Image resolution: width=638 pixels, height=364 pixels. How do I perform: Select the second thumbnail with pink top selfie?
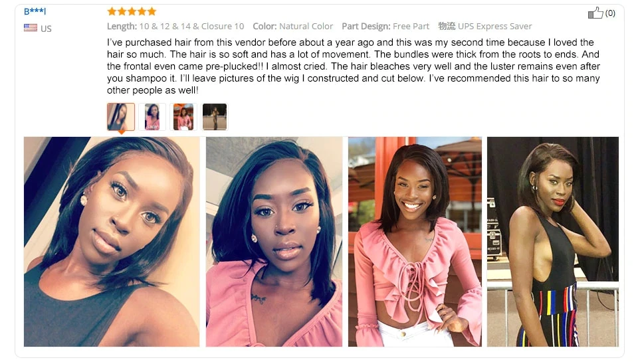click(x=152, y=117)
